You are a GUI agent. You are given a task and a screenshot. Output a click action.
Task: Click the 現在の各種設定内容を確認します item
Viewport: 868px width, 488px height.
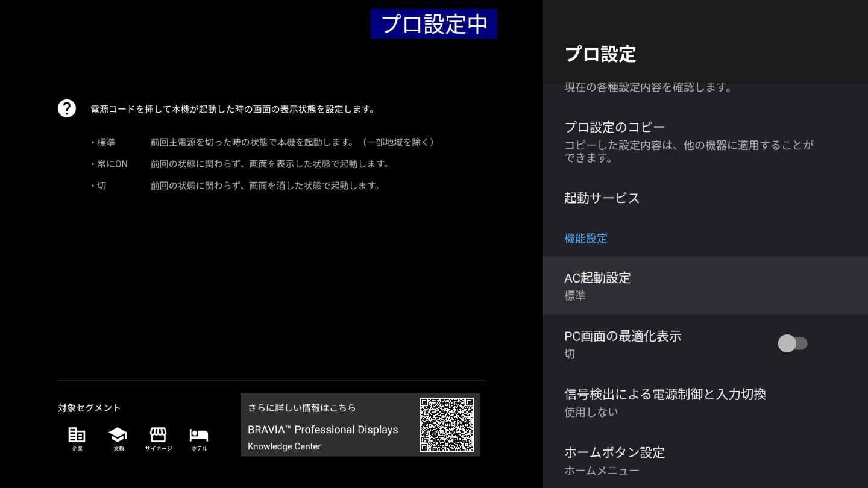(x=648, y=87)
